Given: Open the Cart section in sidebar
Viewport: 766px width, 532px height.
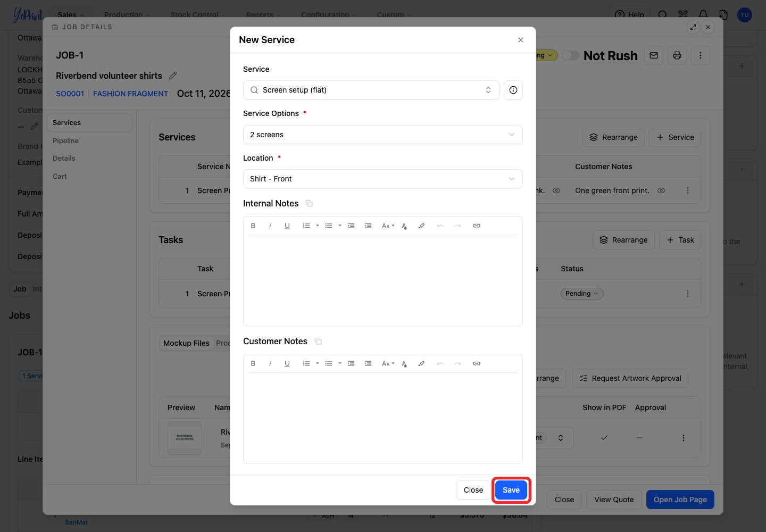Looking at the screenshot, I should pos(60,176).
